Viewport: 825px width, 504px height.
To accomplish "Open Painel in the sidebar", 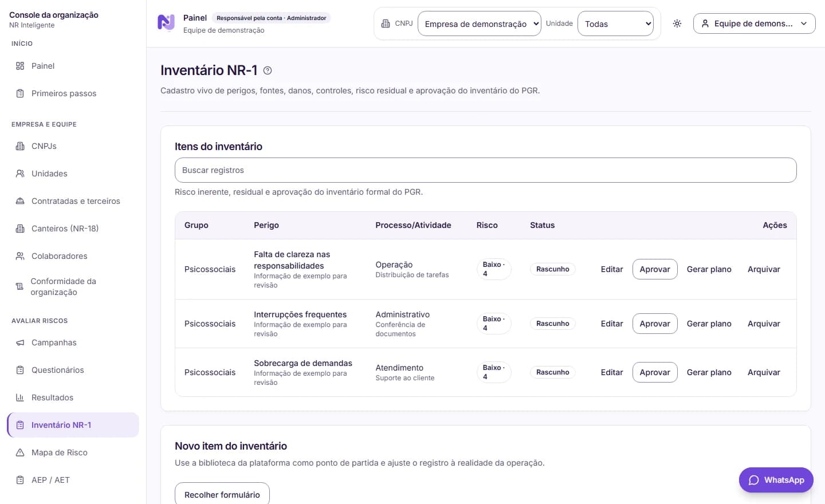I will point(73,66).
